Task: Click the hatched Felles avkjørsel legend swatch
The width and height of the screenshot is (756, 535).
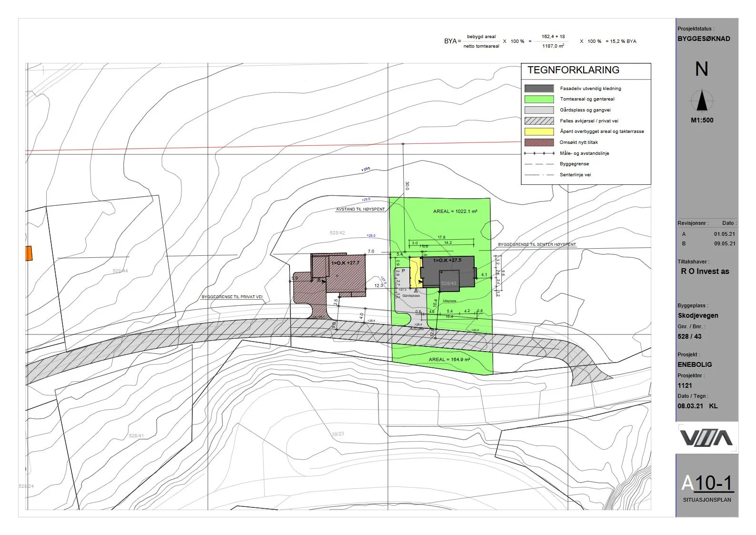Action: (x=539, y=121)
